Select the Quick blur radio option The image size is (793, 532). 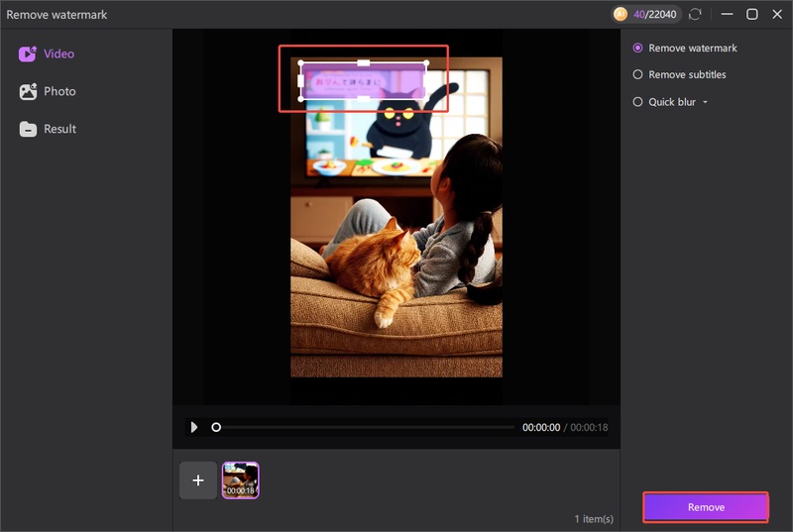tap(637, 102)
